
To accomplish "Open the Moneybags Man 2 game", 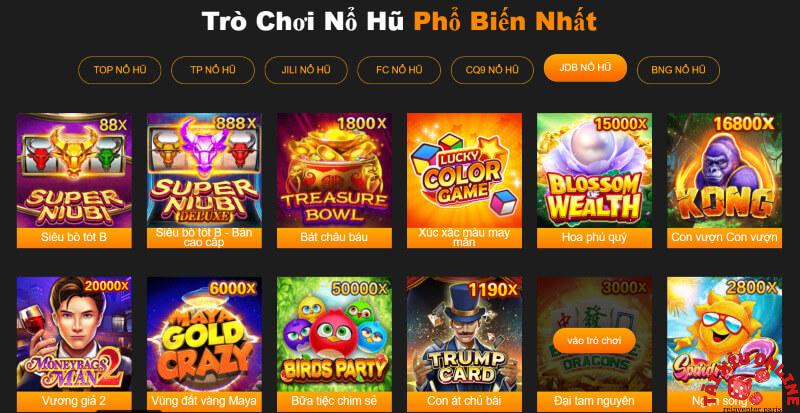I will (74, 334).
